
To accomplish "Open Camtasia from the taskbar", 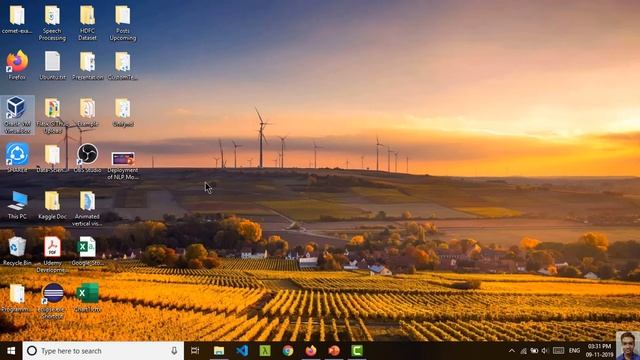I will (357, 351).
